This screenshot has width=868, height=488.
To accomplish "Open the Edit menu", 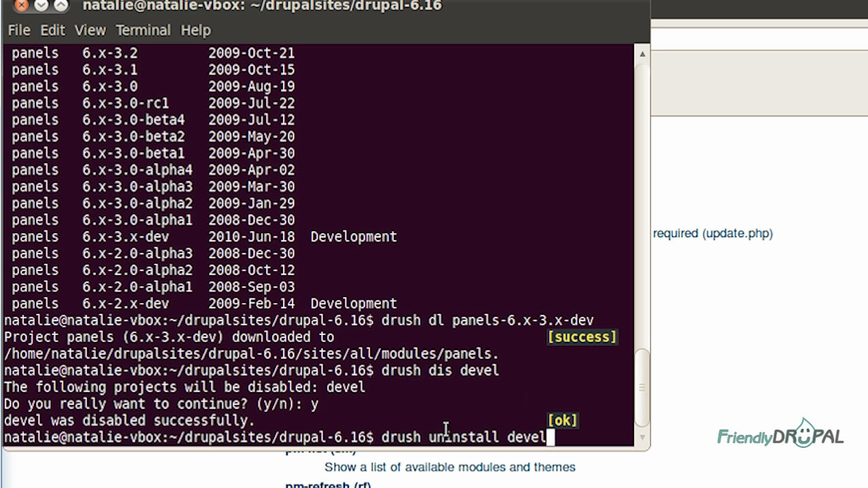I will click(52, 30).
